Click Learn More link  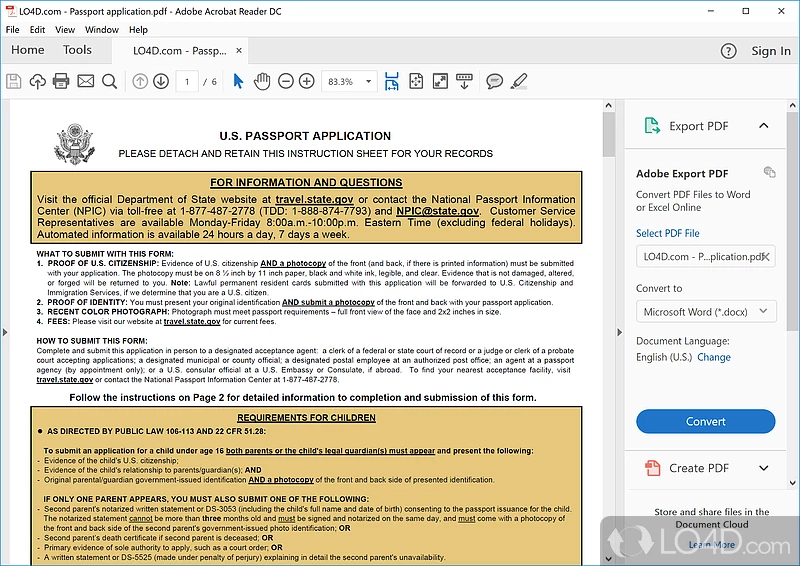[x=712, y=545]
